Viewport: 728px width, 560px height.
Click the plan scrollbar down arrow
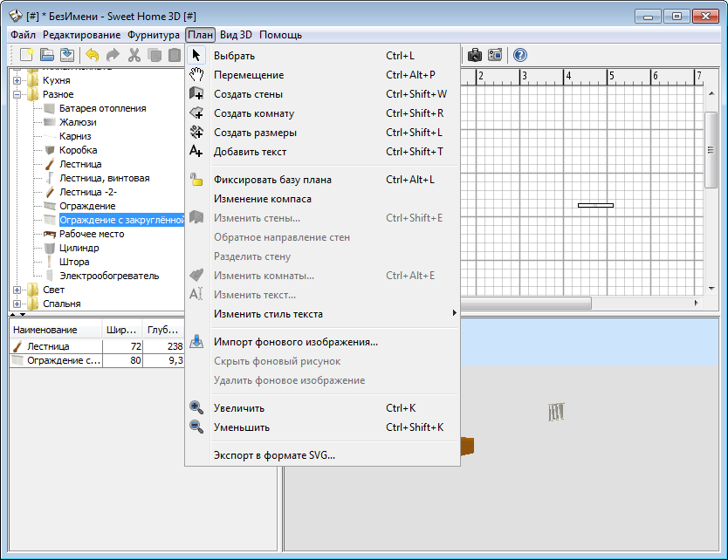click(711, 289)
